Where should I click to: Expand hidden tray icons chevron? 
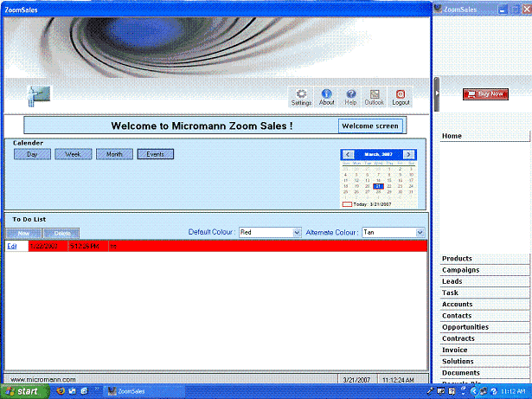pyautogui.click(x=474, y=391)
